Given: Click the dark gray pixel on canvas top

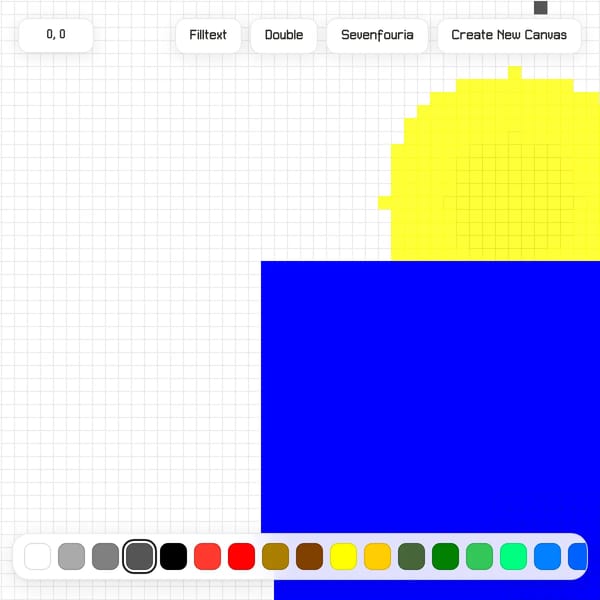Looking at the screenshot, I should (541, 8).
